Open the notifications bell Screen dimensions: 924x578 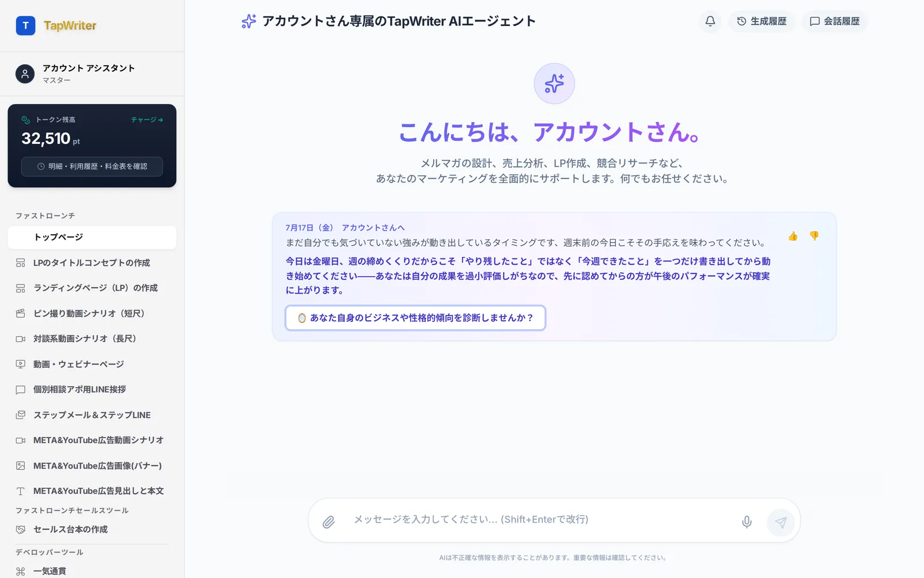[x=710, y=21]
